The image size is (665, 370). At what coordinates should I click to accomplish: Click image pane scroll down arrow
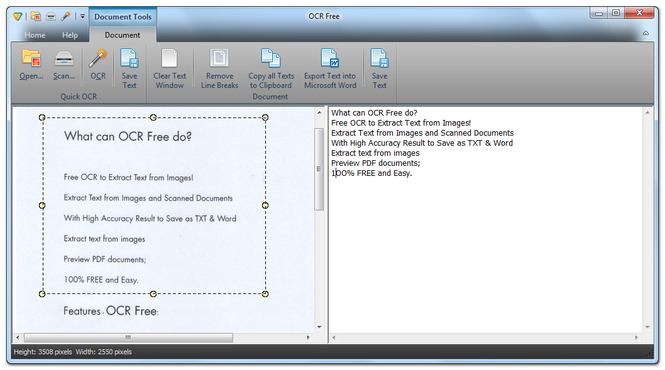point(319,327)
